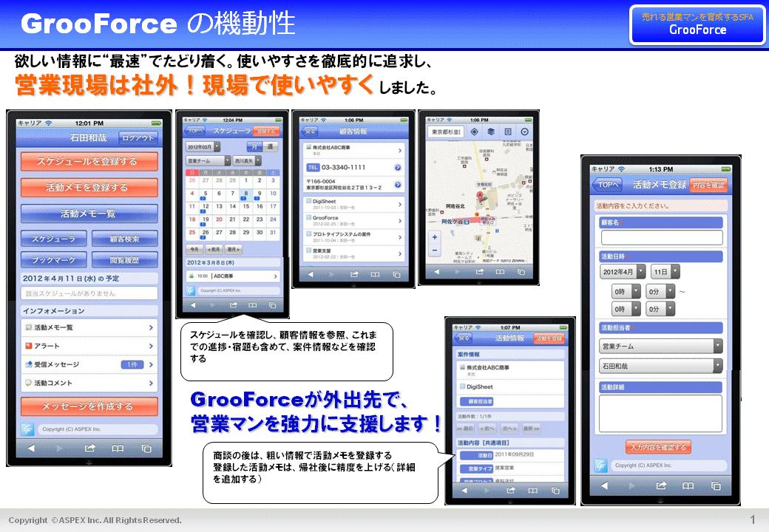Screen dimensions: 769x532
Task: Tap the ログアウト button
Action: click(x=138, y=138)
